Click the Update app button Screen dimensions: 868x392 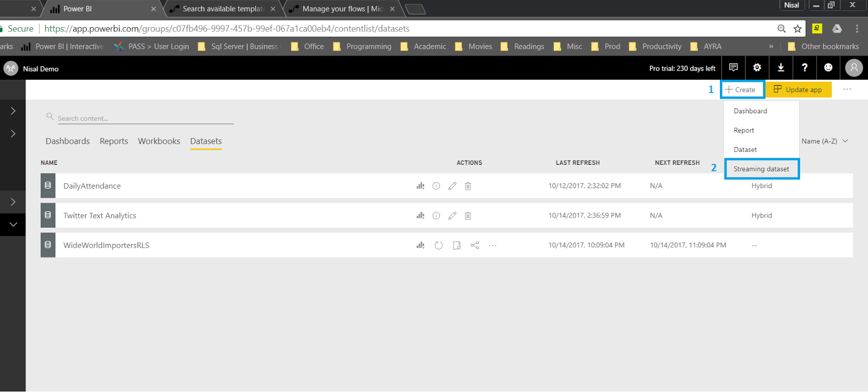pos(799,89)
